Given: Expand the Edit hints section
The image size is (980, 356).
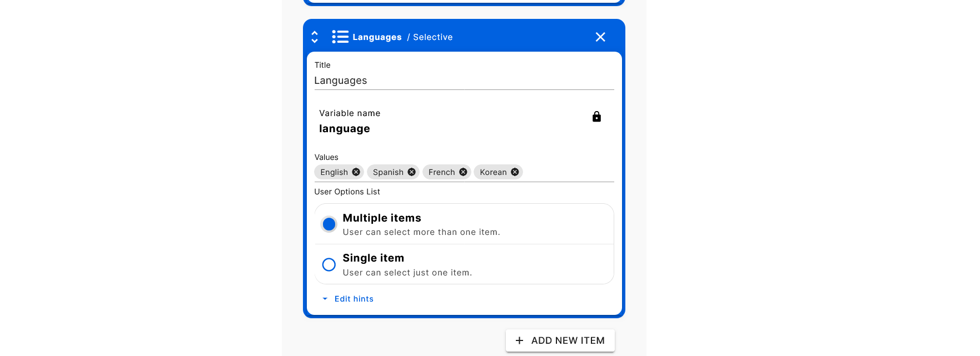Looking at the screenshot, I should pyautogui.click(x=348, y=299).
